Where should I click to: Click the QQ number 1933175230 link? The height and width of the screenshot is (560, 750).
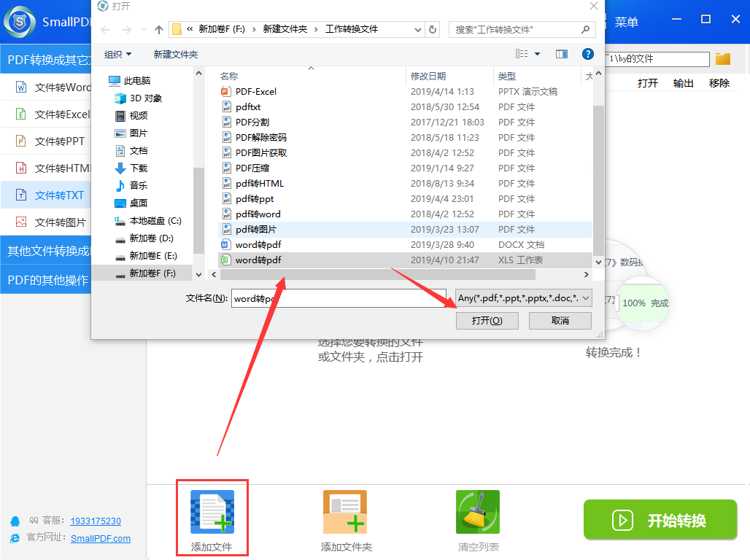96,521
